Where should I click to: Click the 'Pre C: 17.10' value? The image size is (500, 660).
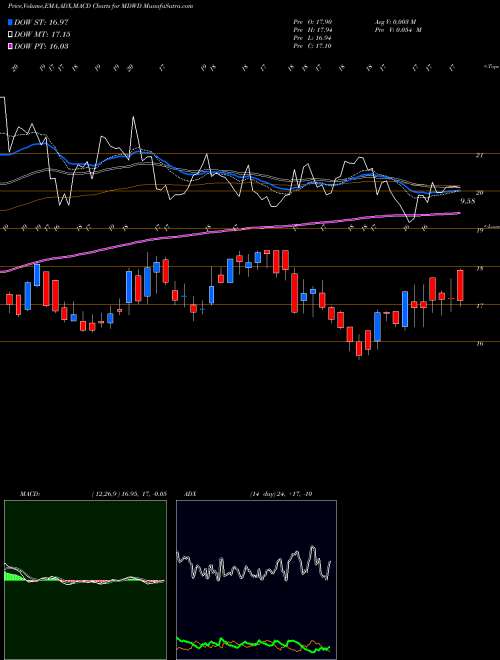pyautogui.click(x=313, y=46)
